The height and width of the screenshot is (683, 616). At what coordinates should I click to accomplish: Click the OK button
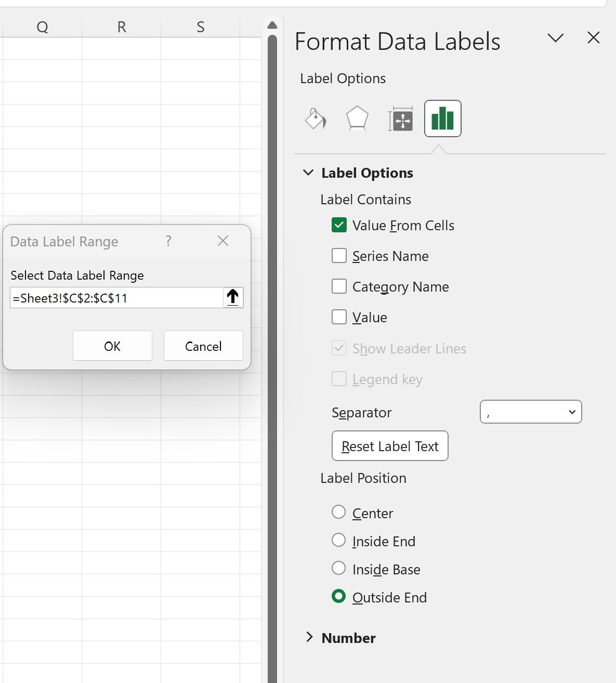112,346
